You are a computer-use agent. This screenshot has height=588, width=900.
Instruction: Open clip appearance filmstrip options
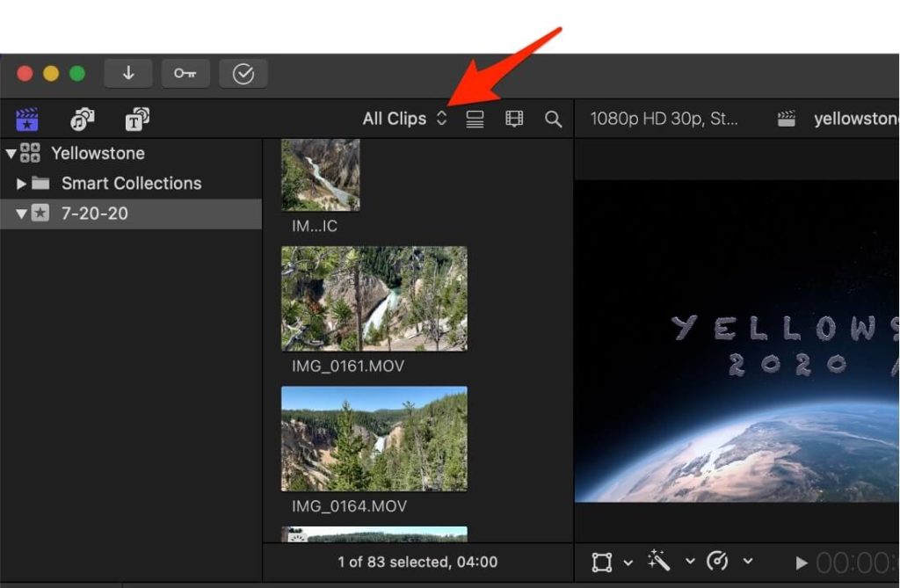[x=513, y=119]
